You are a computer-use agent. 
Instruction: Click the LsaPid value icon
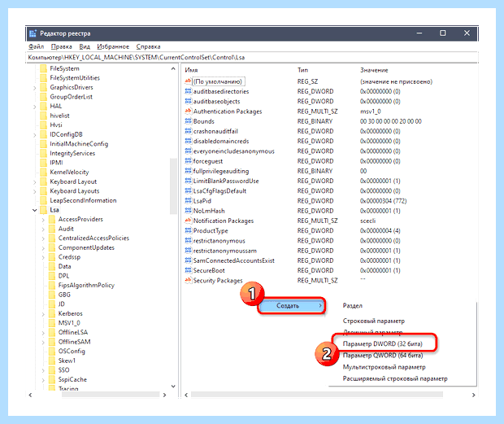tap(188, 201)
